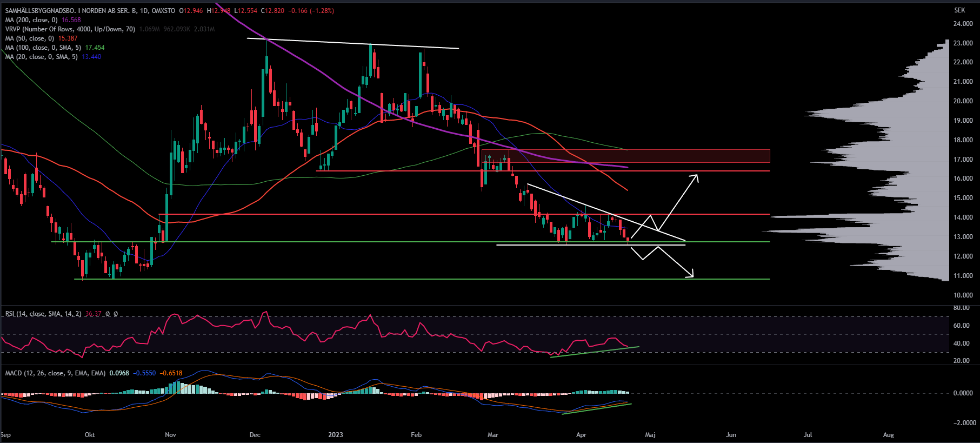Click the SEK currency label on price axis
The width and height of the screenshot is (980, 443).
[959, 10]
